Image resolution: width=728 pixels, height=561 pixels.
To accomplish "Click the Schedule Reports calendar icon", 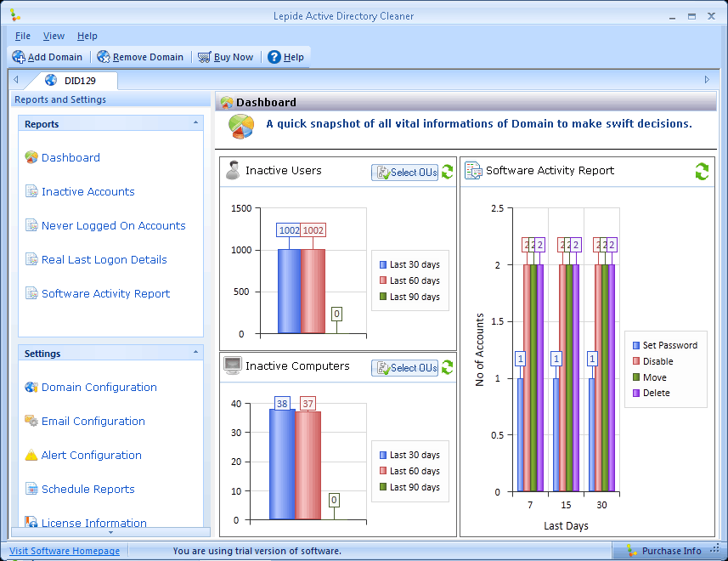I will click(31, 489).
